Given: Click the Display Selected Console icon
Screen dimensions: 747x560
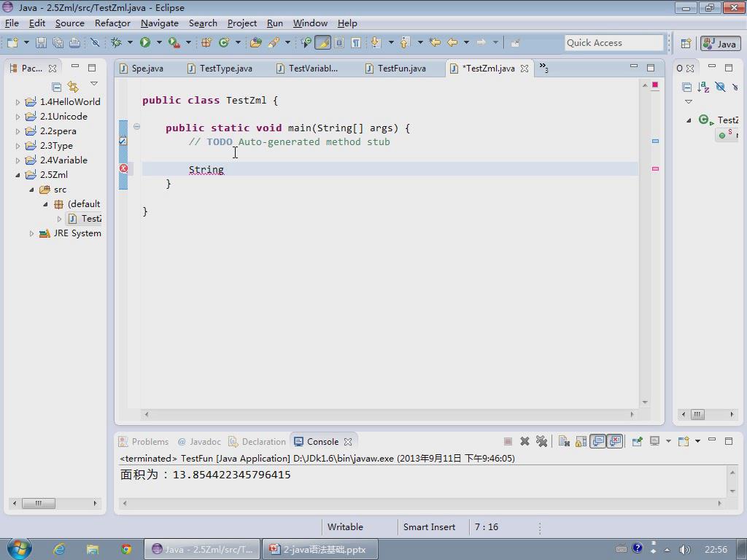Looking at the screenshot, I should [654, 441].
